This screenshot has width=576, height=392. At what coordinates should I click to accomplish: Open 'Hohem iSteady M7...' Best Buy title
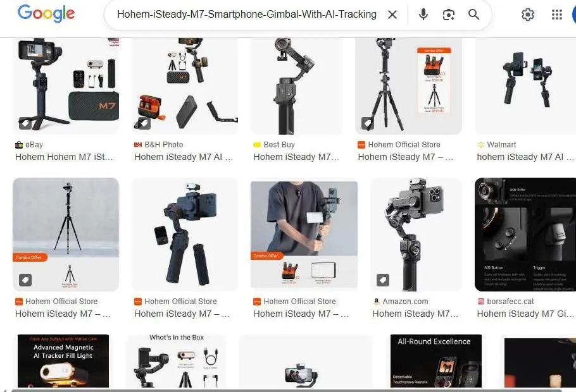point(296,157)
